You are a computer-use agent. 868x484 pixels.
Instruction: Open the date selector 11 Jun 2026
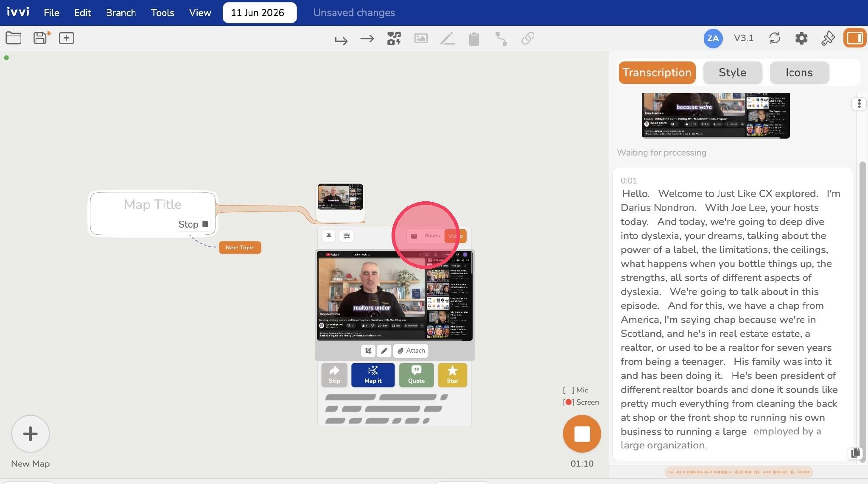point(259,13)
